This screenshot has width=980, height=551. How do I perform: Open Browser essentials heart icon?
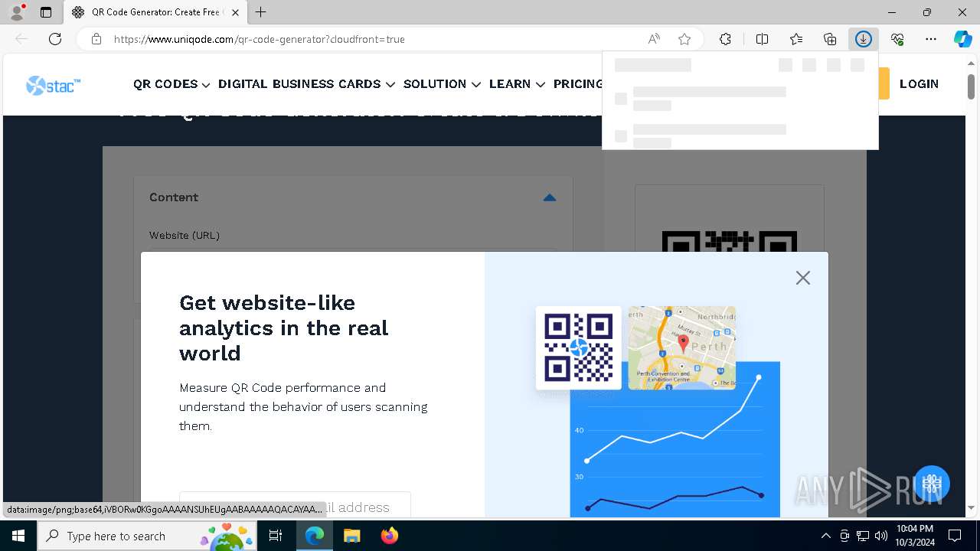click(x=897, y=39)
